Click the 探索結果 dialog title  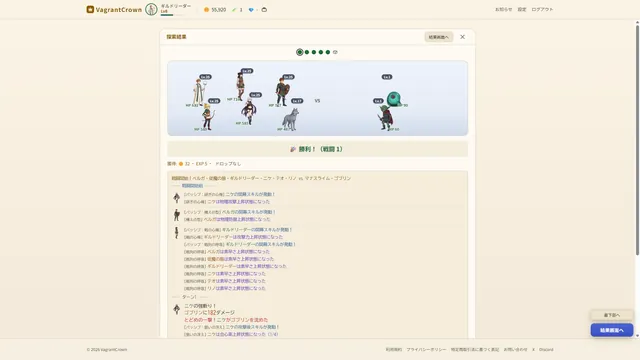pos(176,37)
